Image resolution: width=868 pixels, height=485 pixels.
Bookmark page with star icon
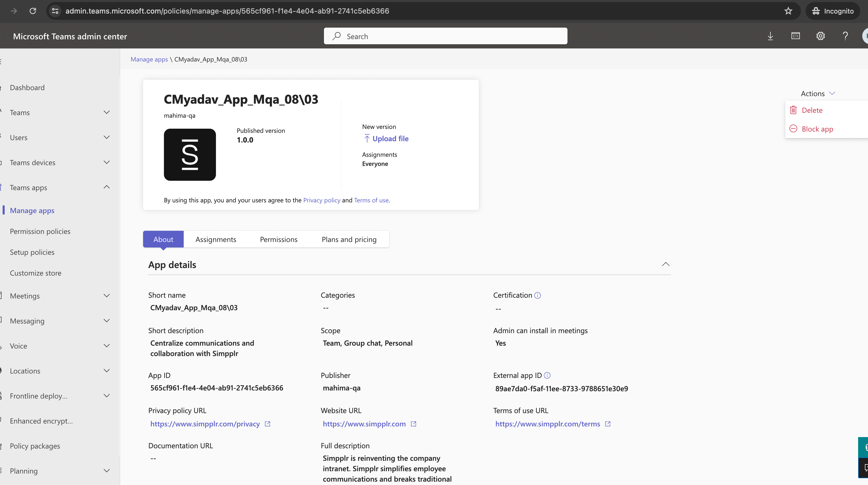pos(788,11)
